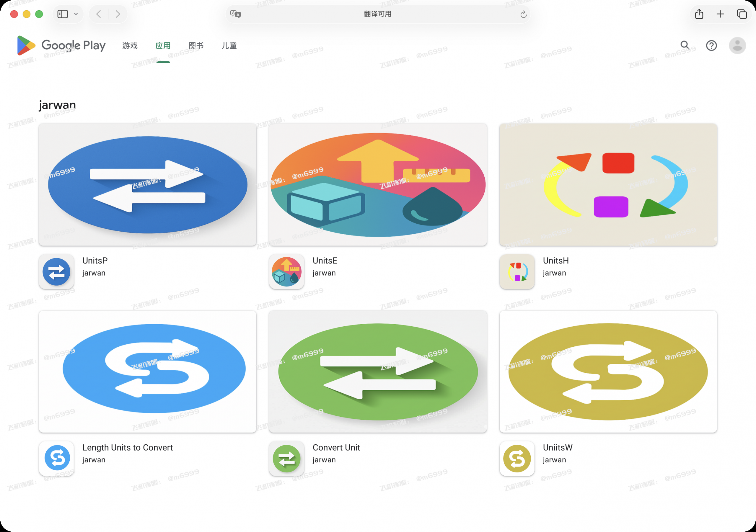Open the help center question-mark icon

(x=711, y=45)
